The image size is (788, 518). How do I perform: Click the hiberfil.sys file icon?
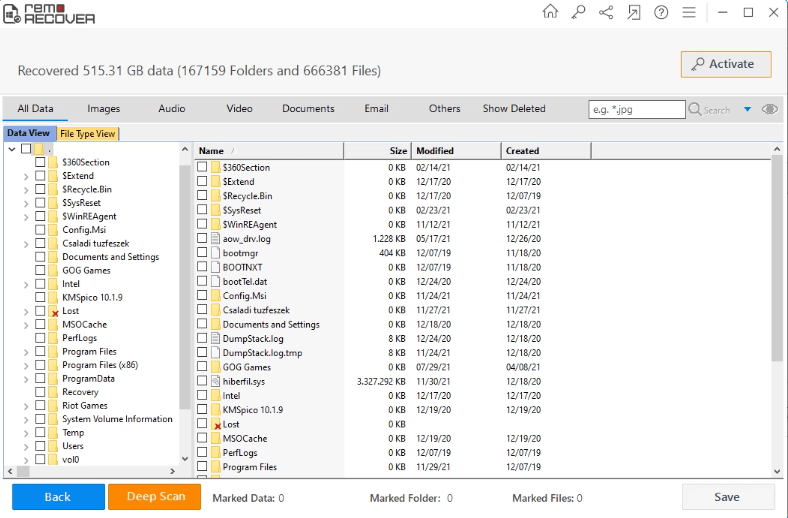[x=215, y=381]
